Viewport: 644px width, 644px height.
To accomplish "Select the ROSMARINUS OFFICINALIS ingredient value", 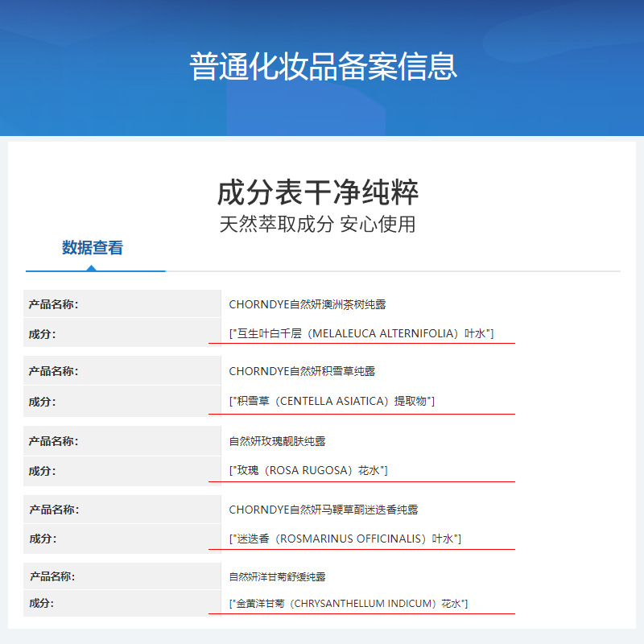I will (345, 539).
